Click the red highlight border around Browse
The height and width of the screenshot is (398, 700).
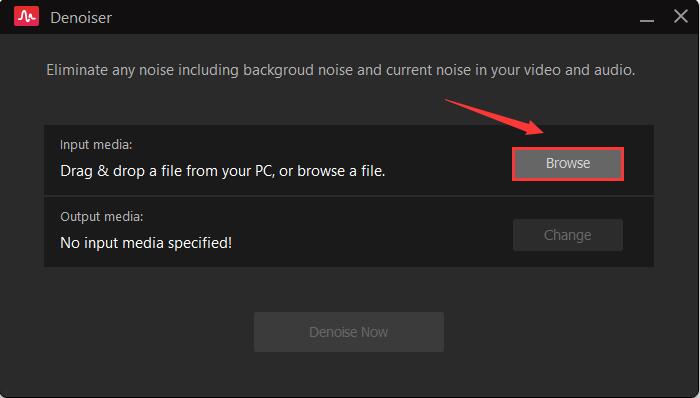[568, 148]
